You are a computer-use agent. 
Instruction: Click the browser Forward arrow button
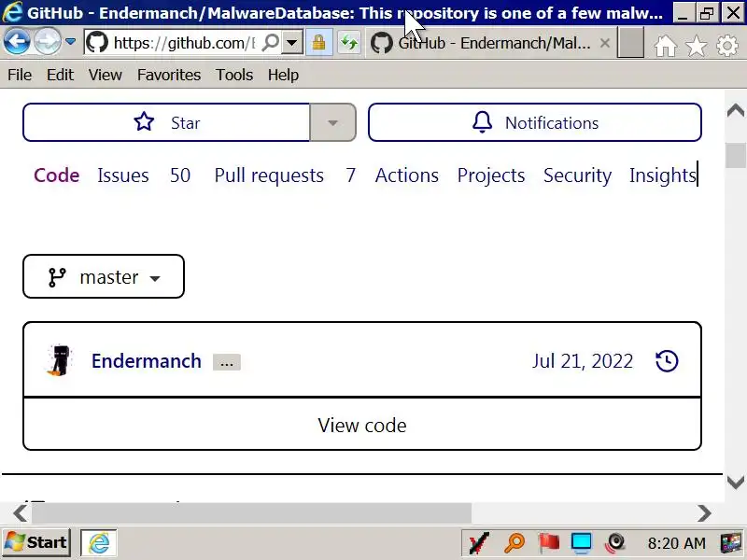[48, 42]
